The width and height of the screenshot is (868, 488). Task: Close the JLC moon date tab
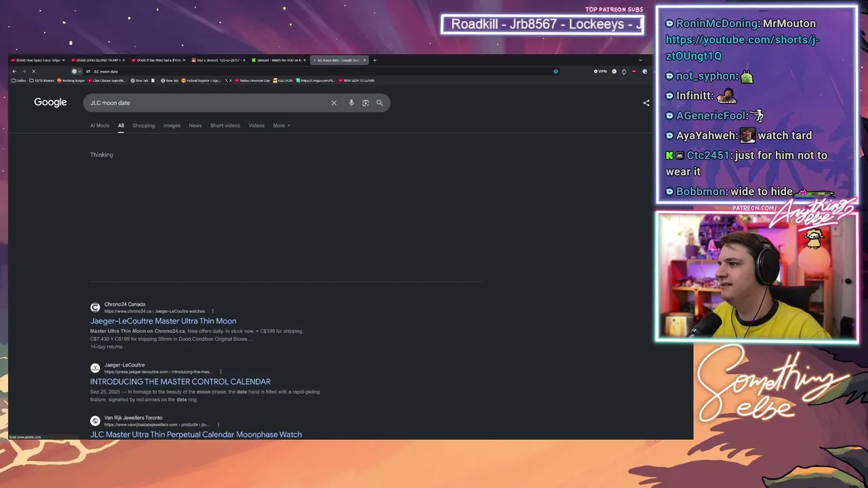(365, 60)
